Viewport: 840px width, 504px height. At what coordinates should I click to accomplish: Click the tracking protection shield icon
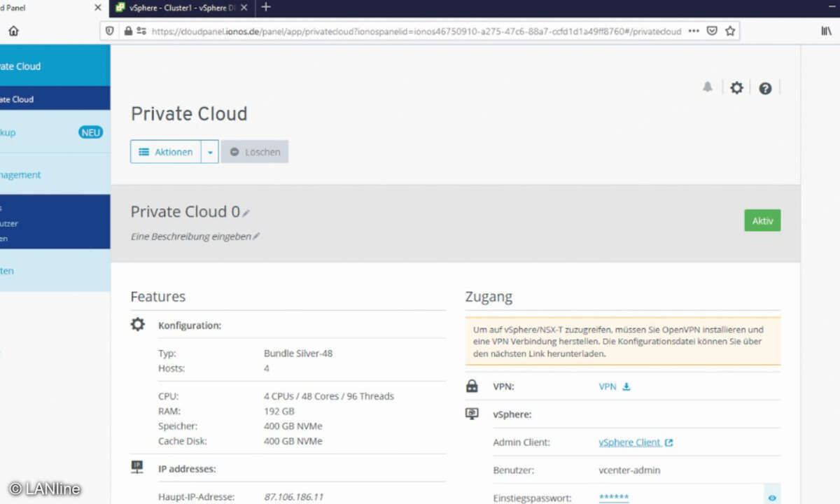[x=109, y=31]
